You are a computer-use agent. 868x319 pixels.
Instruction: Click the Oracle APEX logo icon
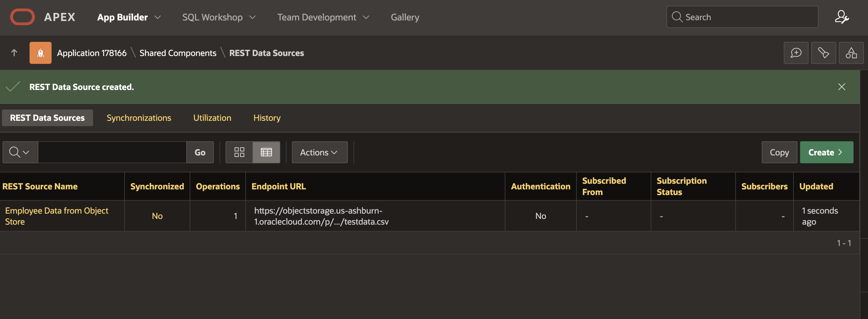[22, 17]
